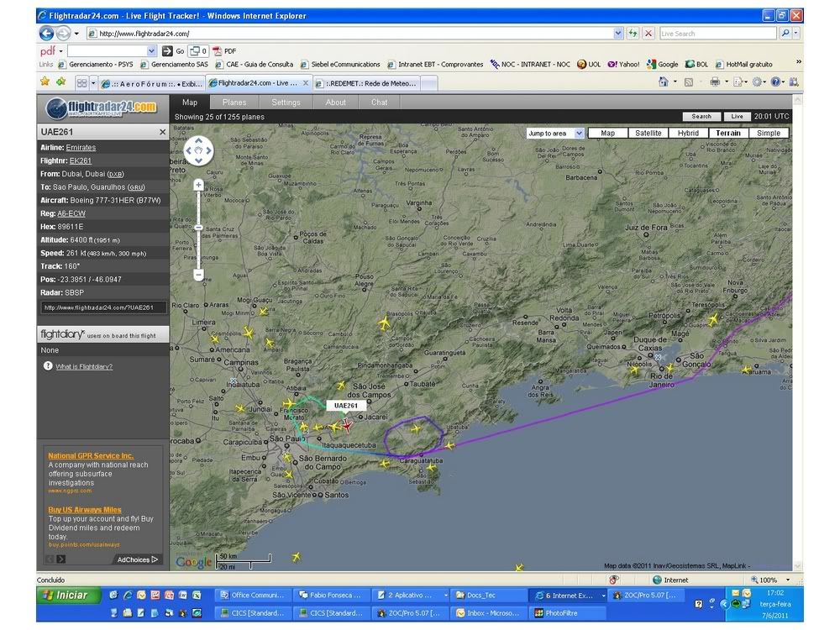Open the IE quick tabs dropdown arrow
Viewport: 840px width, 630px height.
(92, 83)
